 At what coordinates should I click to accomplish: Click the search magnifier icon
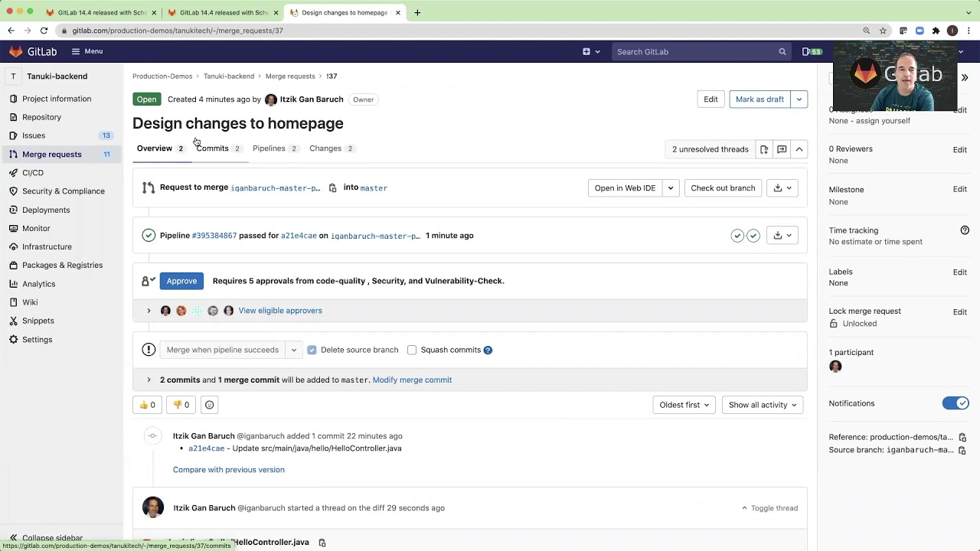[782, 52]
